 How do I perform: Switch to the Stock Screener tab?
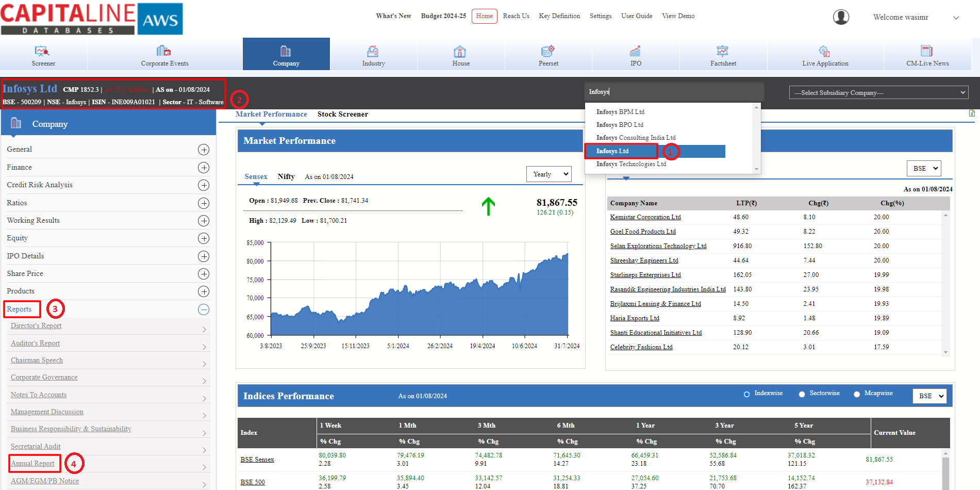click(x=343, y=114)
